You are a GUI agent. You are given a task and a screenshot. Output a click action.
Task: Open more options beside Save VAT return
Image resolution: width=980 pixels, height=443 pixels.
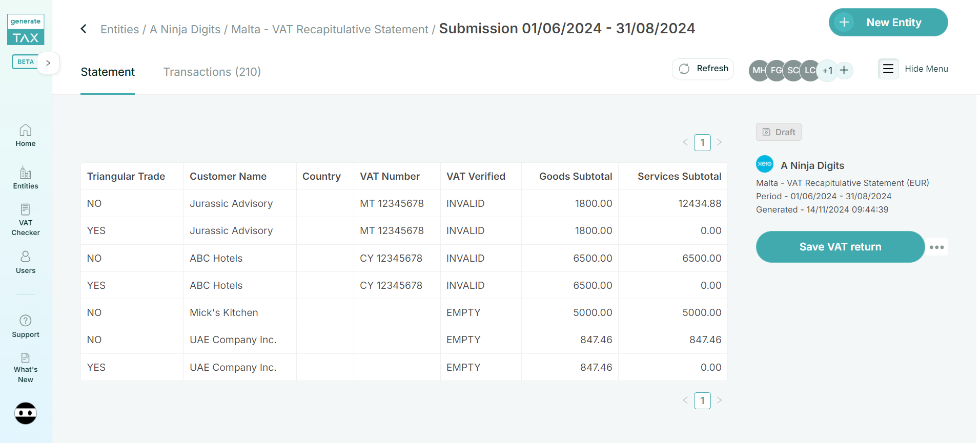tap(936, 247)
